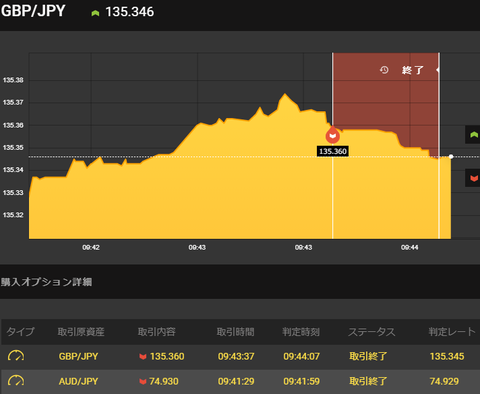This screenshot has width=480, height=394.
Task: Click the タイプ column header
Action: (x=20, y=332)
